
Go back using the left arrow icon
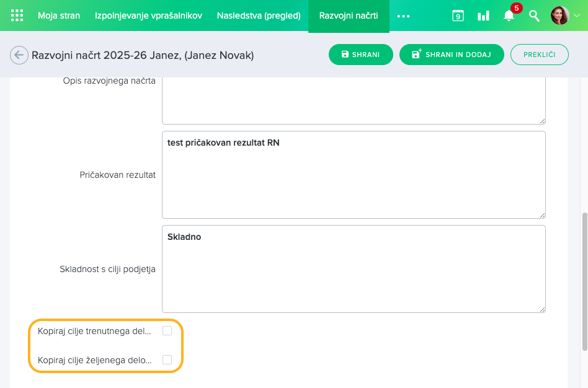pyautogui.click(x=19, y=55)
